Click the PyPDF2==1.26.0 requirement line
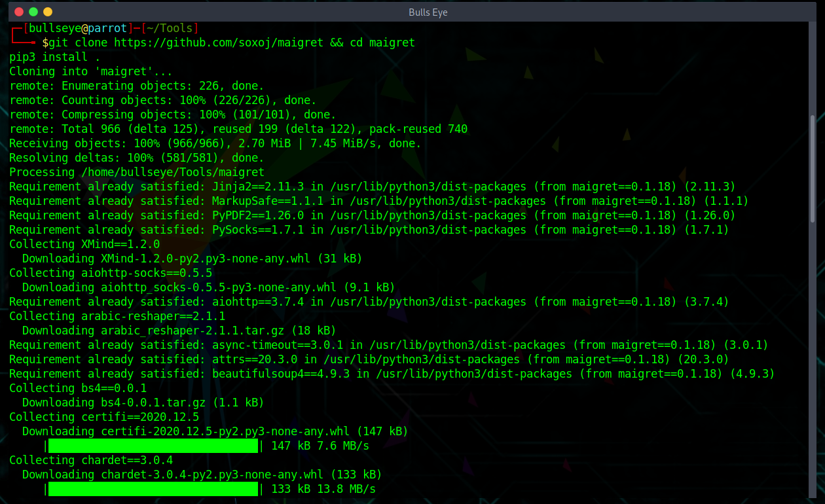 (373, 216)
